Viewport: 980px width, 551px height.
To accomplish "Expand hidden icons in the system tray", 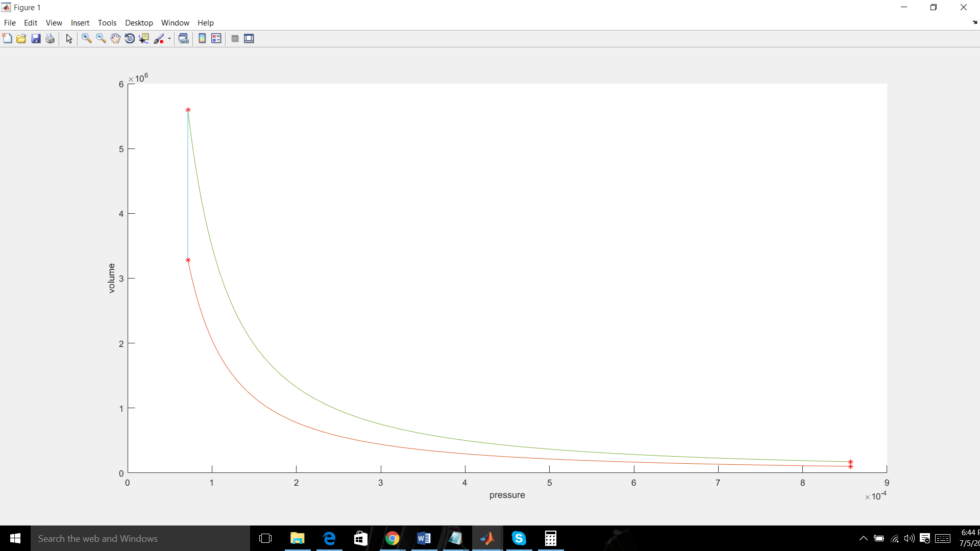I will coord(864,538).
